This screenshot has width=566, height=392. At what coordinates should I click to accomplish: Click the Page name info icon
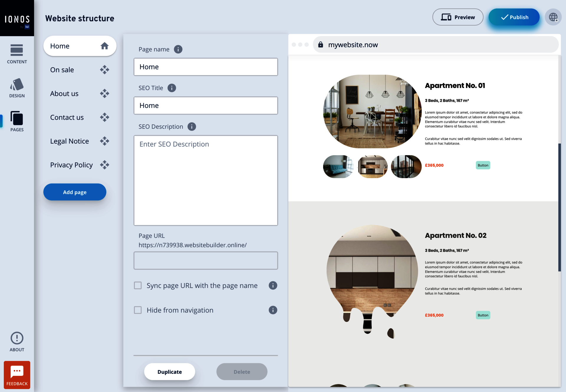178,49
